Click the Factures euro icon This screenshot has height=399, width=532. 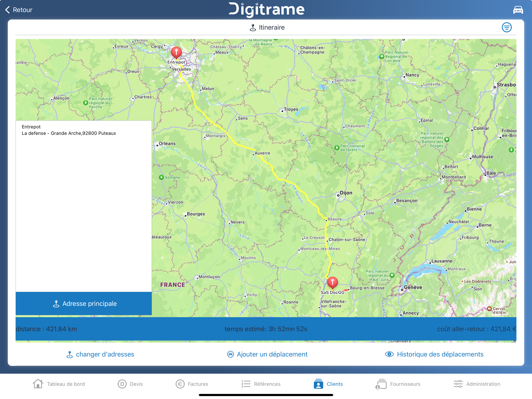180,384
